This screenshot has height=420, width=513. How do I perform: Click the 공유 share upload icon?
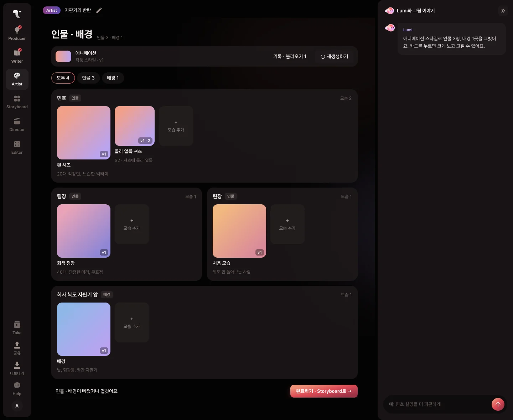pos(17,345)
